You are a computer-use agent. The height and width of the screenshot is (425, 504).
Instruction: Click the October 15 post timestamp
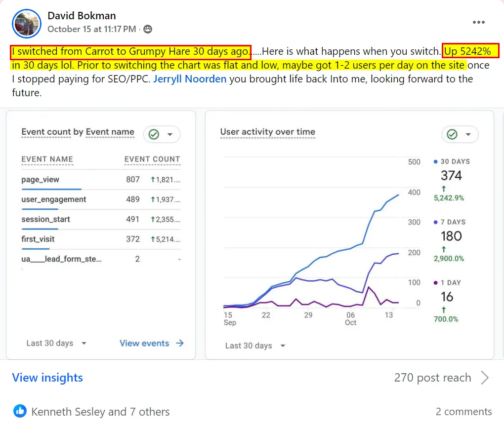click(91, 29)
